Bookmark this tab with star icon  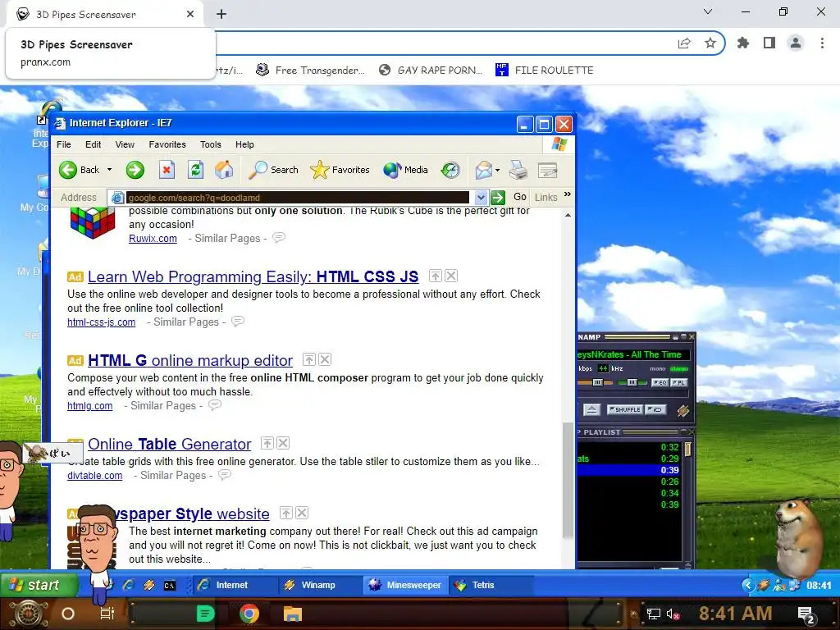tap(710, 43)
